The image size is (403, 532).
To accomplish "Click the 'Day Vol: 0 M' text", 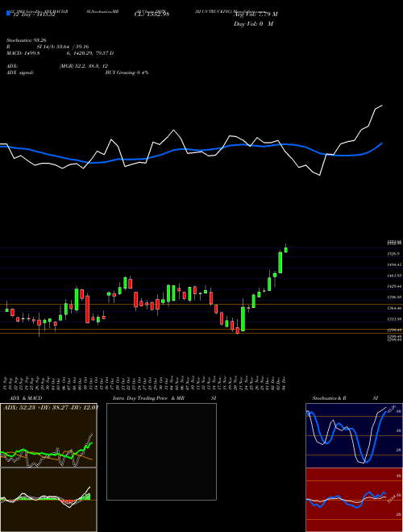I will (x=253, y=23).
